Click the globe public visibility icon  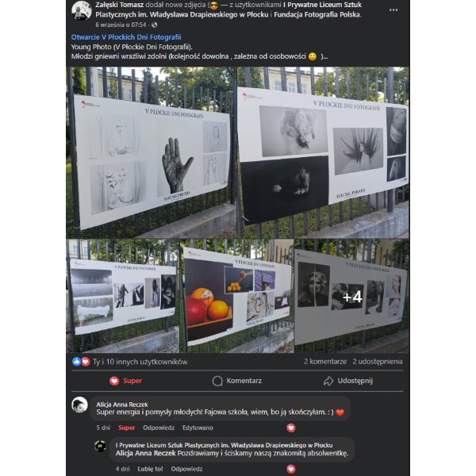click(x=154, y=25)
